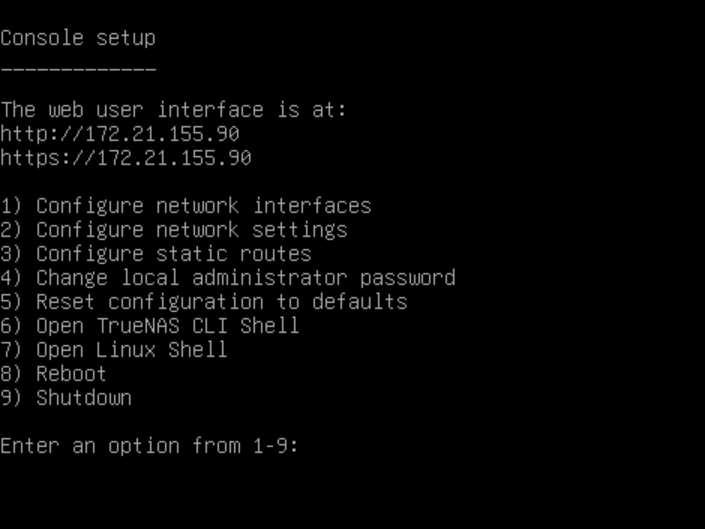Viewport: 705px width, 529px height.
Task: Open the https://172.21.155.90 secure URL
Action: click(x=126, y=158)
